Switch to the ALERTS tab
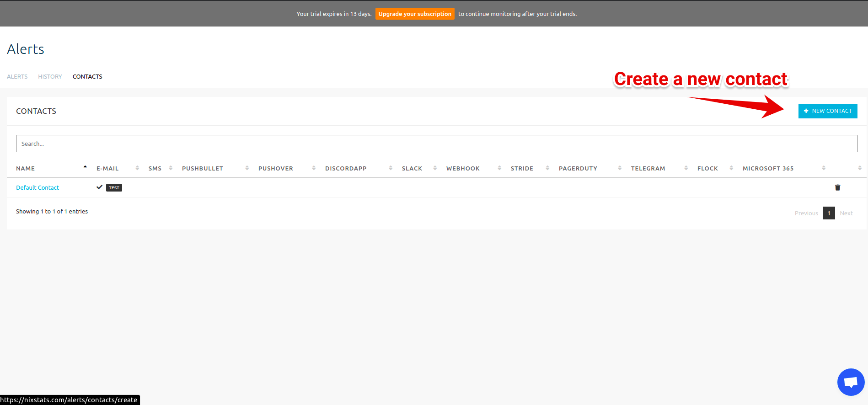This screenshot has width=868, height=405. coord(17,76)
